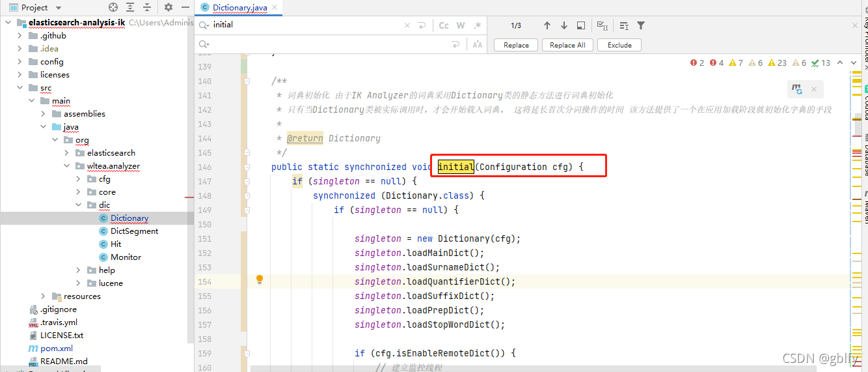The image size is (868, 372).
Task: Click the warnings count badge '23'
Action: 777,63
